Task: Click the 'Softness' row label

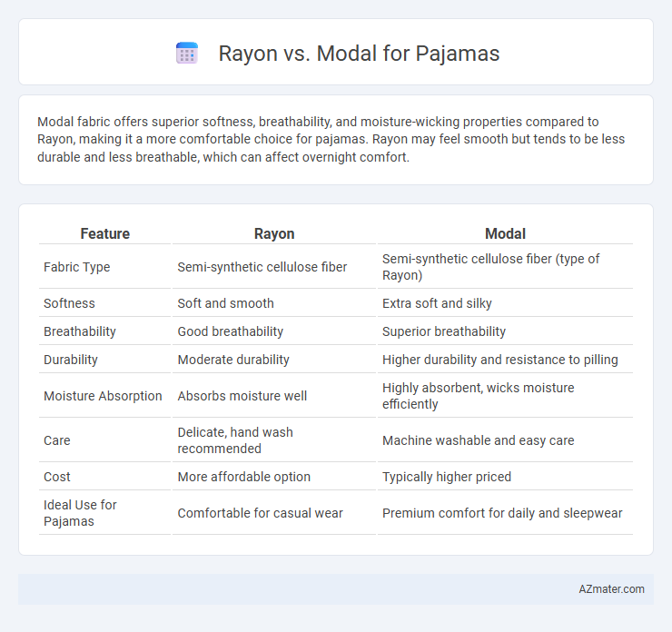Action: [69, 303]
